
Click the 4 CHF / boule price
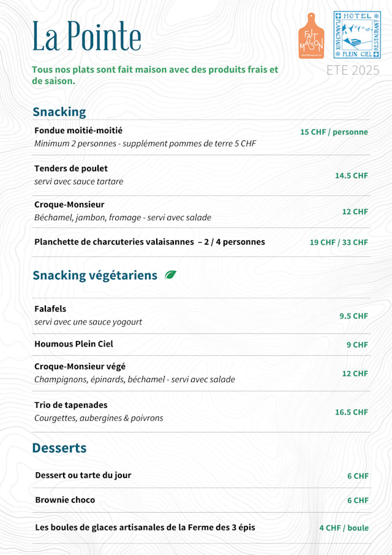(x=344, y=528)
